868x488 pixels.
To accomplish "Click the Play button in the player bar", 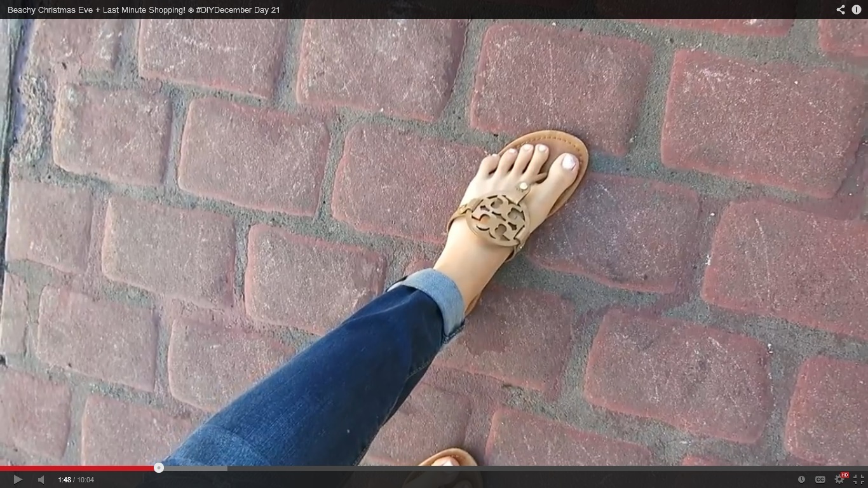I will click(18, 480).
